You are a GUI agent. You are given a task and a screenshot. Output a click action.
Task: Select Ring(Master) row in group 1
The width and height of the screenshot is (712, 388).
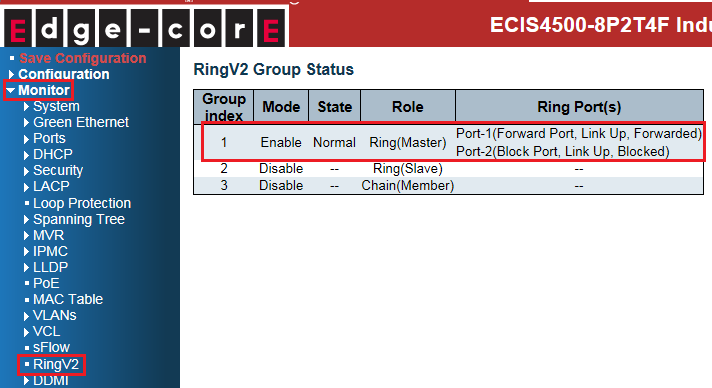(453, 142)
